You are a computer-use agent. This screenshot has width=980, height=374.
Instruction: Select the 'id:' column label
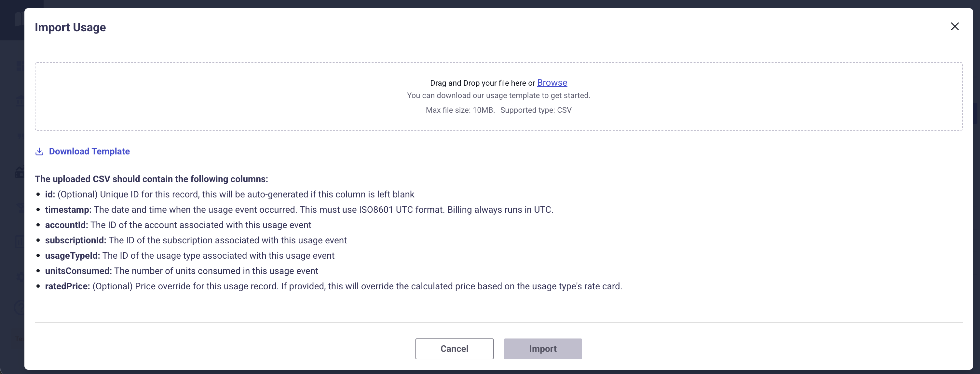(50, 194)
